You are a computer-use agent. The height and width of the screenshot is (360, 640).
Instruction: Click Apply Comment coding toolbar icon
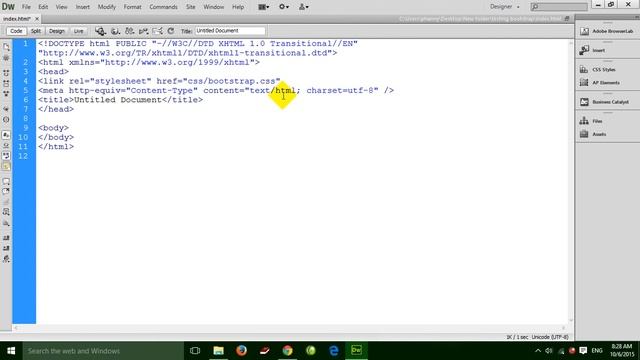pyautogui.click(x=6, y=181)
